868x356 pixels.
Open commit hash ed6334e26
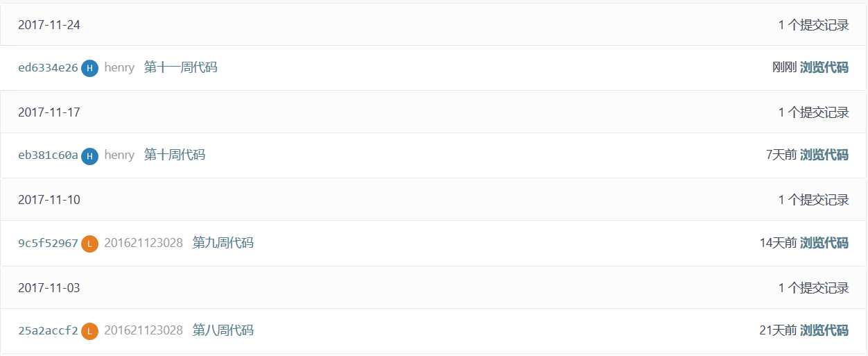tap(48, 68)
